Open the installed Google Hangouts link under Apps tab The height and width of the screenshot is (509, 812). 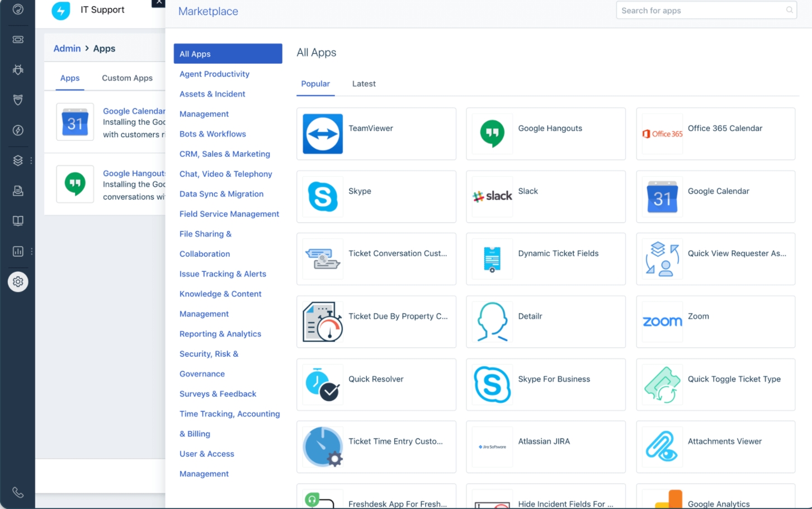134,173
